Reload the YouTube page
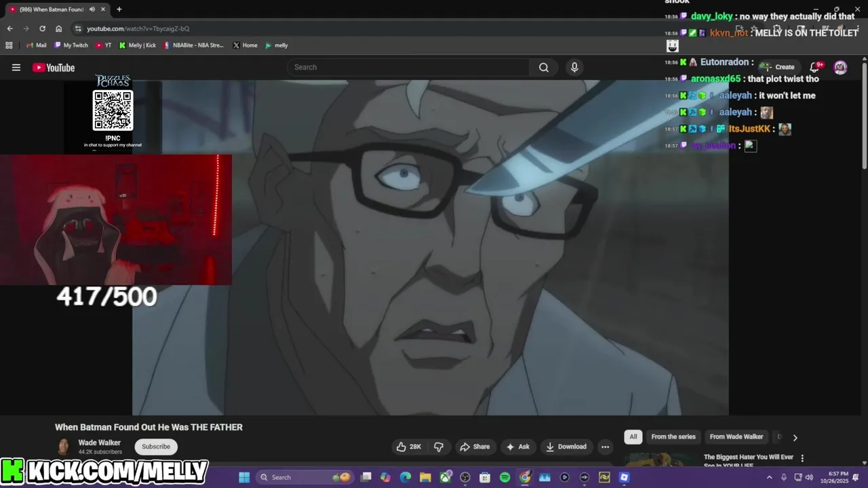868x488 pixels. click(42, 28)
